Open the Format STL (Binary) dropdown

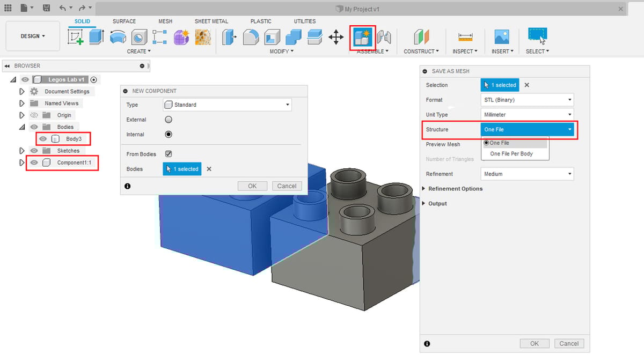pyautogui.click(x=527, y=100)
